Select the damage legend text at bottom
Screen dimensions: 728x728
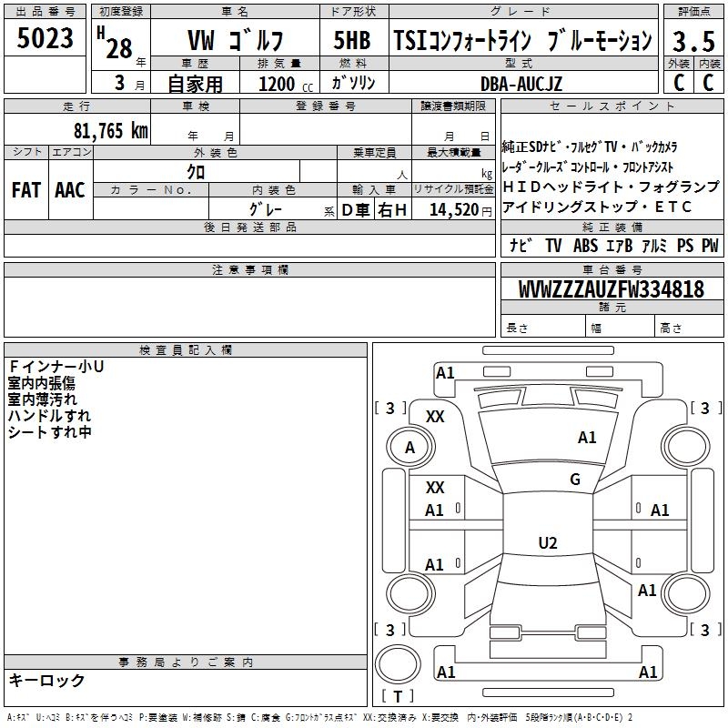(x=319, y=717)
